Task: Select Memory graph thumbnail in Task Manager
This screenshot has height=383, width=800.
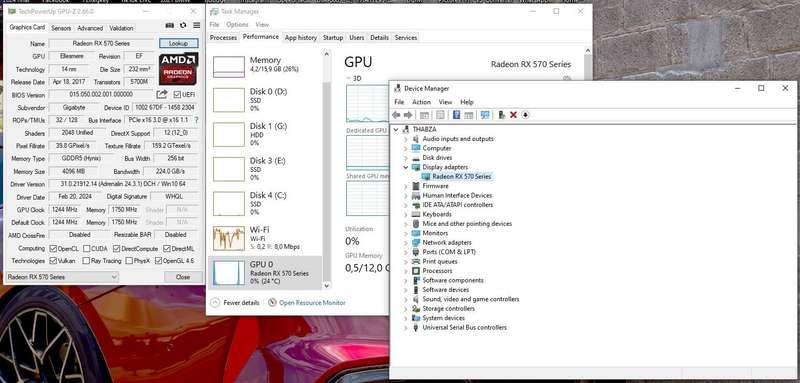Action: click(x=229, y=67)
